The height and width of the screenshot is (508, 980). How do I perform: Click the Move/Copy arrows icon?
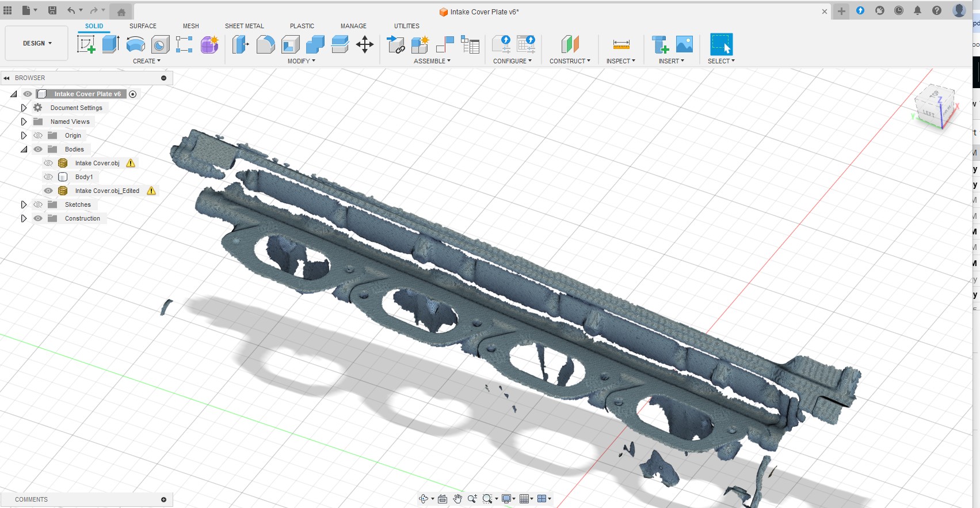click(365, 44)
